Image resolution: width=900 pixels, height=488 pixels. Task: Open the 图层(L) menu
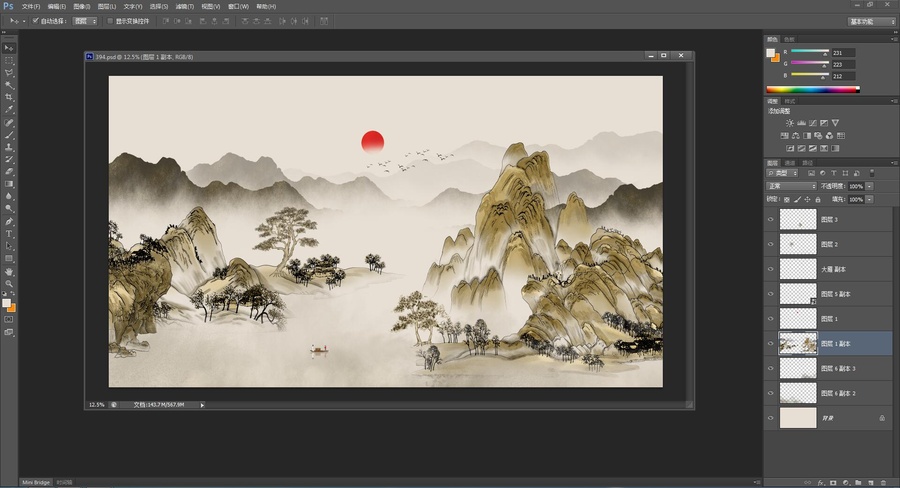coord(107,6)
